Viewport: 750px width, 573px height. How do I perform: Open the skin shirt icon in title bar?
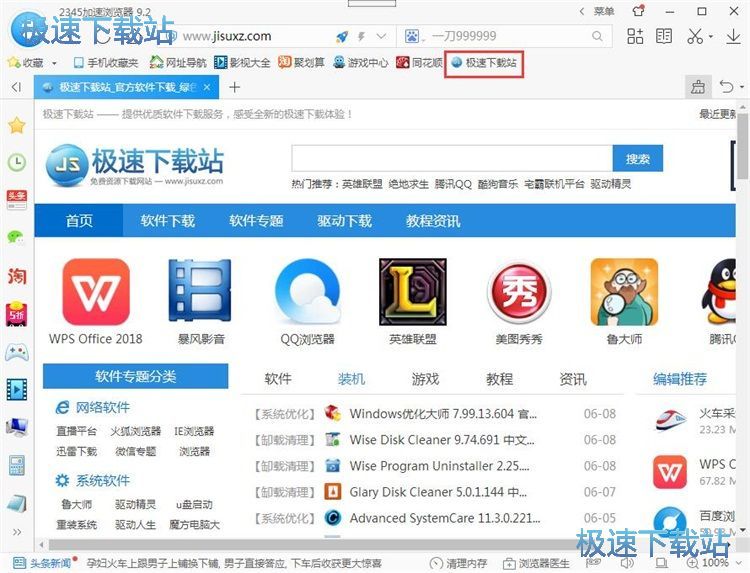coord(638,11)
